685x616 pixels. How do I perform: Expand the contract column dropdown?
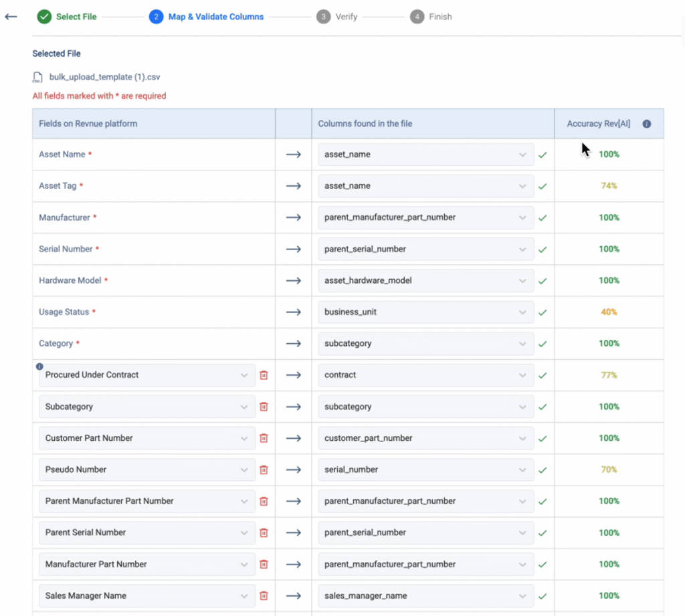(522, 375)
